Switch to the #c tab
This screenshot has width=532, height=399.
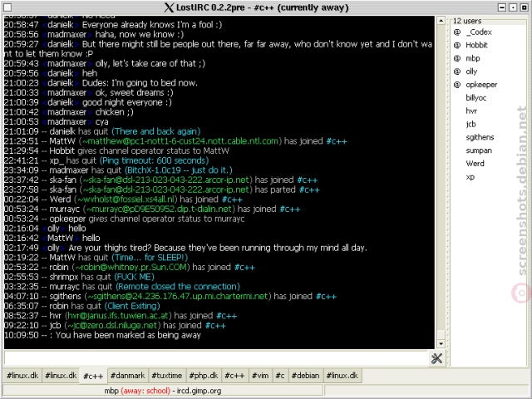(280, 376)
